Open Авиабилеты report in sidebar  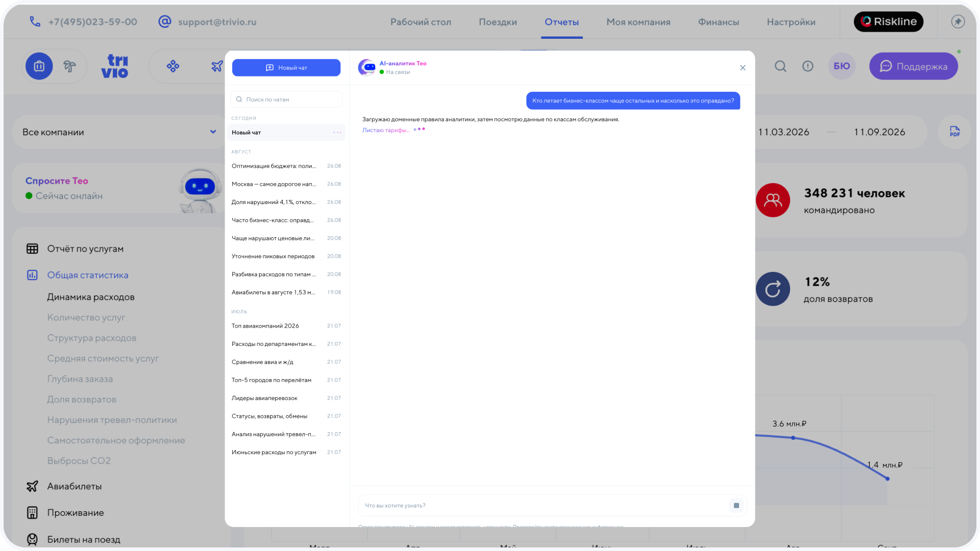coord(74,486)
